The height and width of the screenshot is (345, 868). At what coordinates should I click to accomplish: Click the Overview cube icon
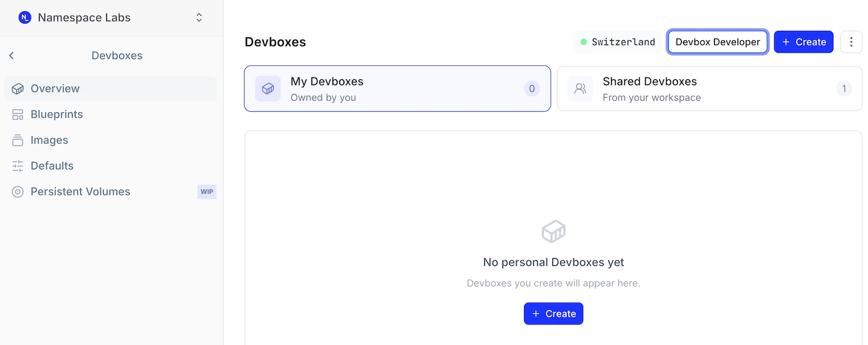click(18, 88)
